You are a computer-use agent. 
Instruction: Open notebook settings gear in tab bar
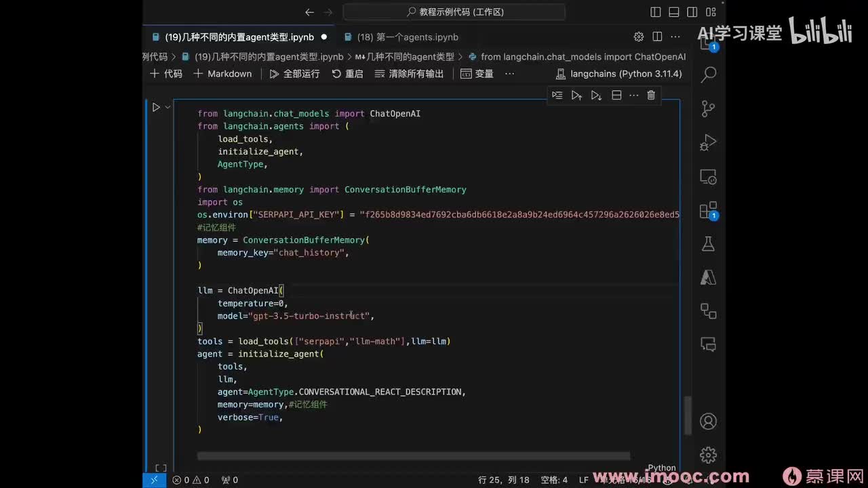(x=639, y=37)
